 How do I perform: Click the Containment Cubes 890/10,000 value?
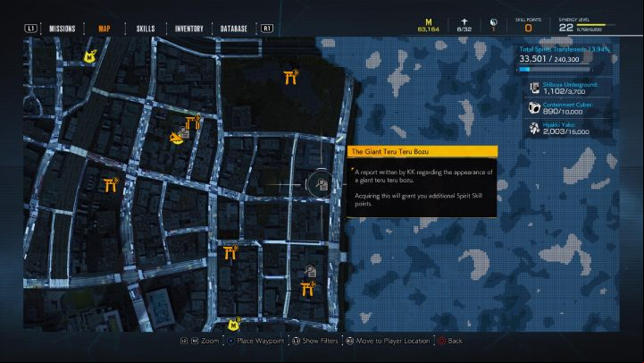pos(563,112)
